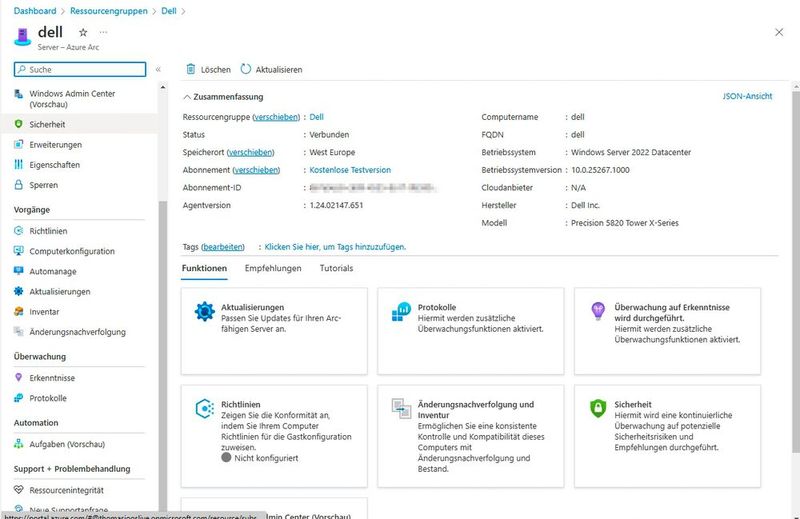
Task: Click the Löschen button label
Action: pos(216,69)
